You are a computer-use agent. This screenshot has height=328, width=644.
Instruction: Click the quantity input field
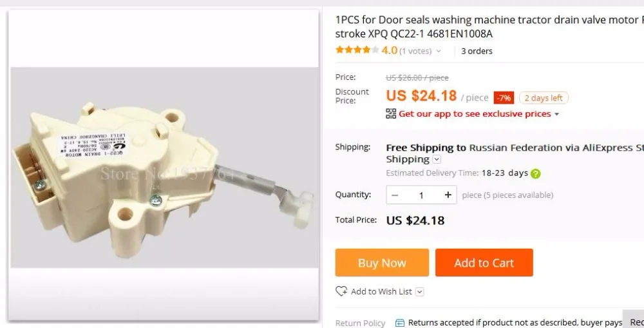point(421,195)
